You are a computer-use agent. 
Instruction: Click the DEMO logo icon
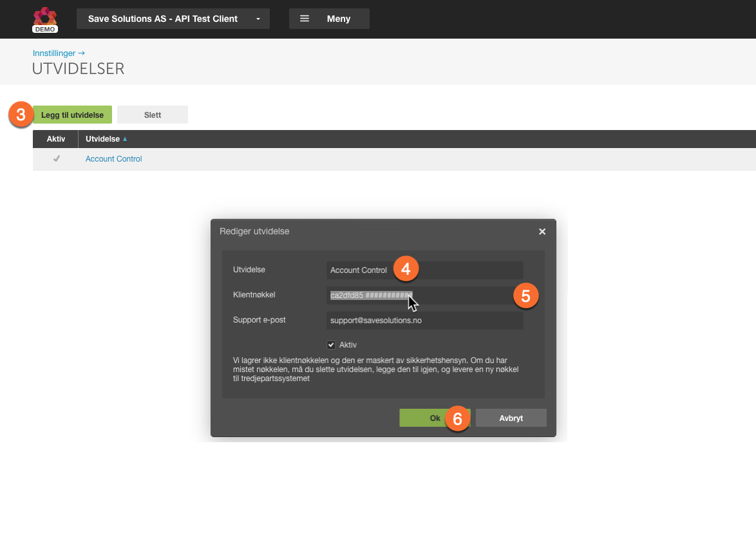click(x=45, y=19)
